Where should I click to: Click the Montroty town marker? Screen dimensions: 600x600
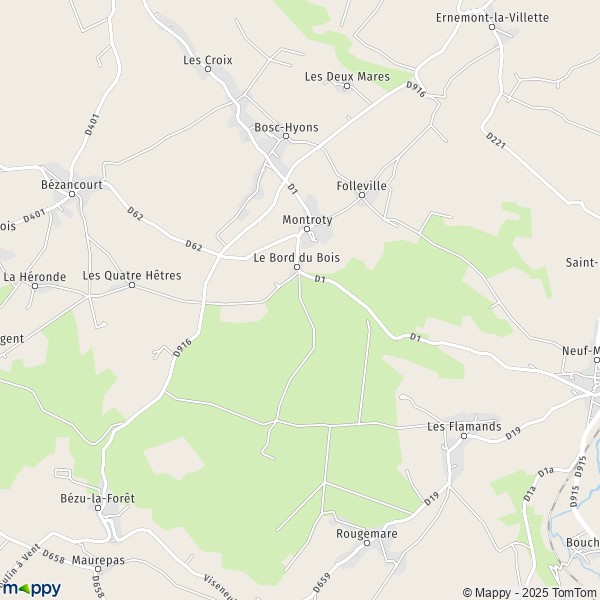[x=307, y=229]
